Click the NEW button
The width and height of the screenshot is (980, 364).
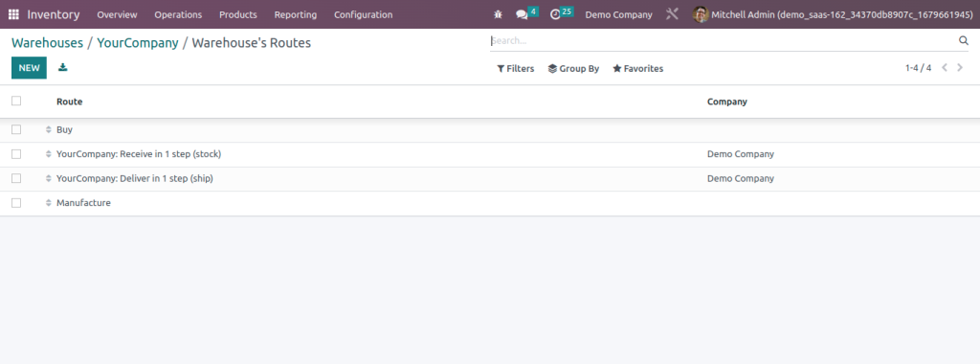click(x=29, y=68)
